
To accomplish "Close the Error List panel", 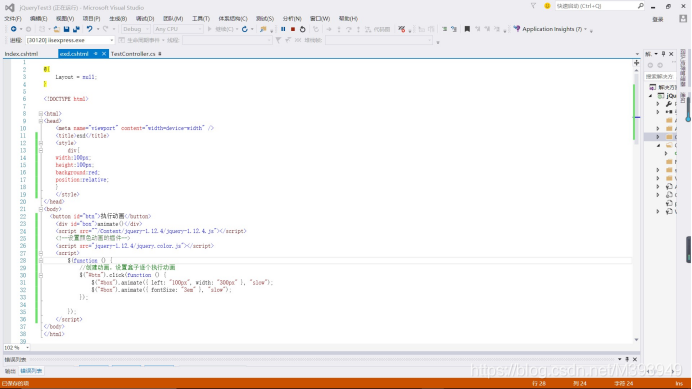I will coord(635,359).
